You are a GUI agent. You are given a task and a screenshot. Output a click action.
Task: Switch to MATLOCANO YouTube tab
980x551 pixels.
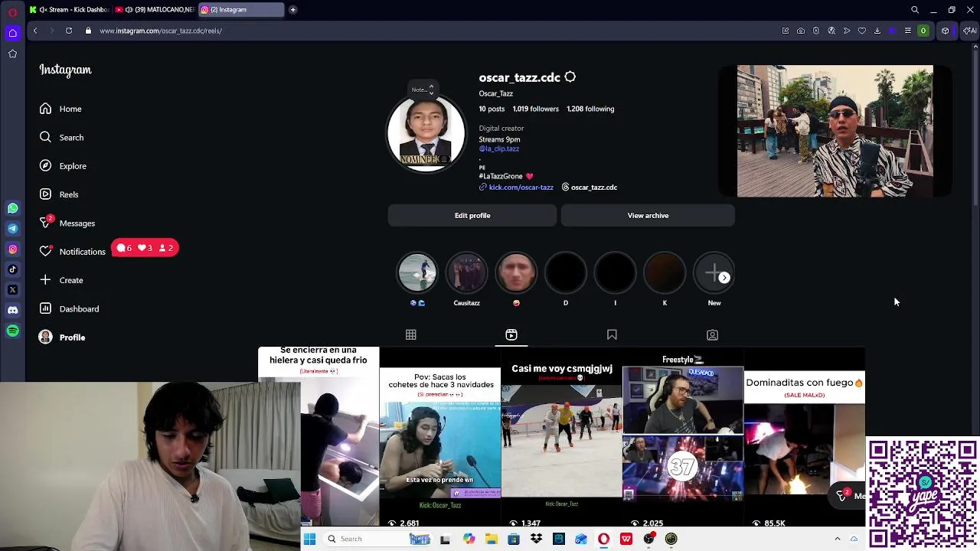click(x=155, y=10)
